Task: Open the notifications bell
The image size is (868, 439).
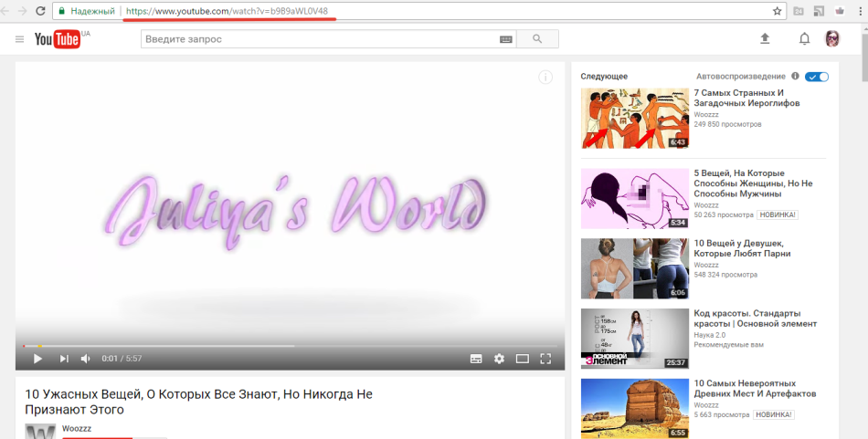Action: 804,39
